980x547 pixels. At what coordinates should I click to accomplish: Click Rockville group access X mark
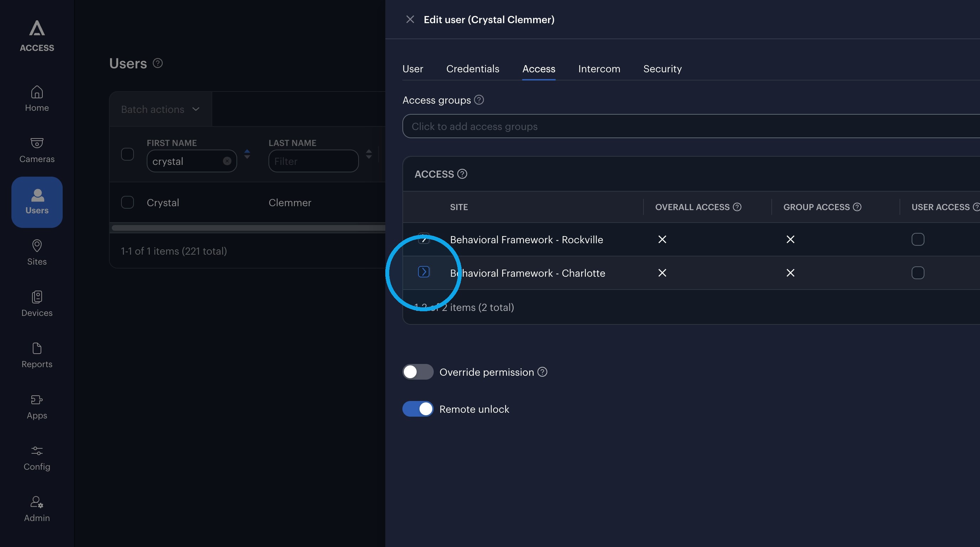pyautogui.click(x=791, y=240)
